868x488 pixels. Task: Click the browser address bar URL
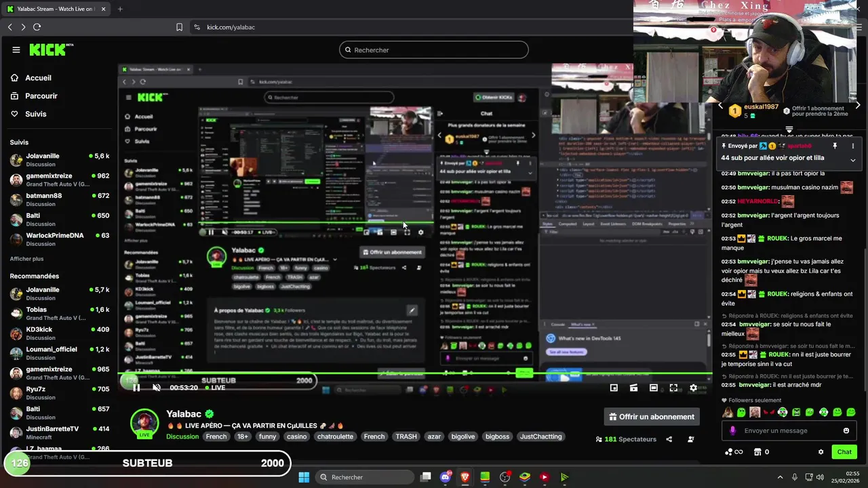231,27
